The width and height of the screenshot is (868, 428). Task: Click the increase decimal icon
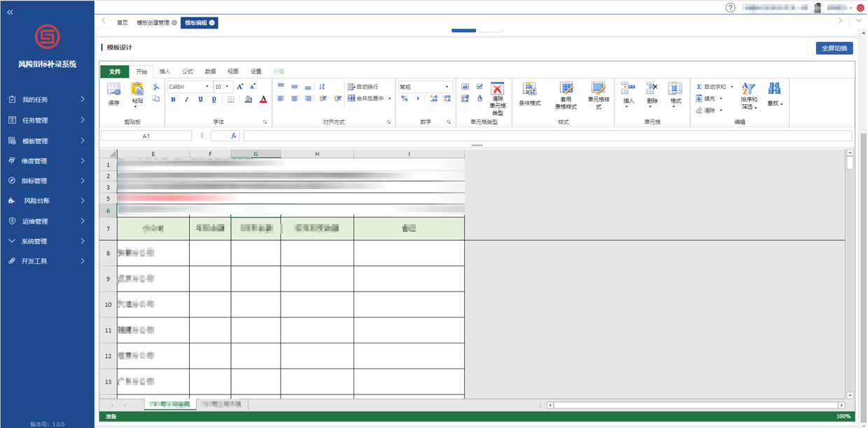pyautogui.click(x=434, y=99)
